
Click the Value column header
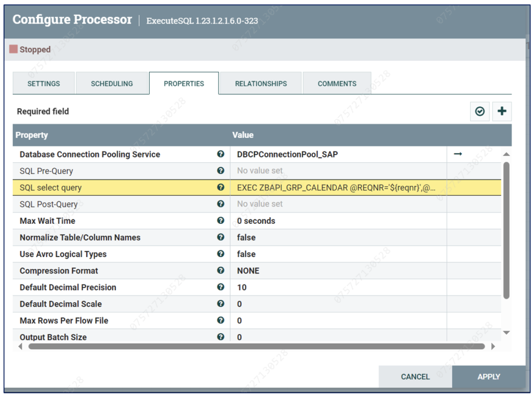coord(243,135)
